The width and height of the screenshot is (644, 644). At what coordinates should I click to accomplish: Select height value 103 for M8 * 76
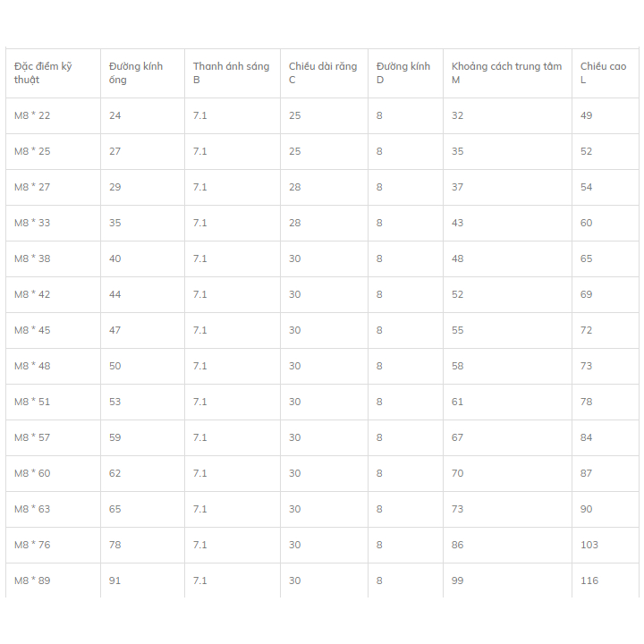[589, 545]
